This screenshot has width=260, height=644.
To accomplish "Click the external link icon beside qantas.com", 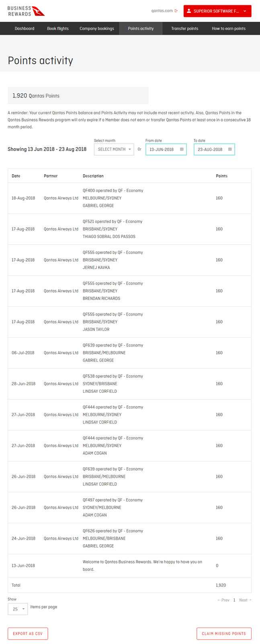I will pos(176,11).
